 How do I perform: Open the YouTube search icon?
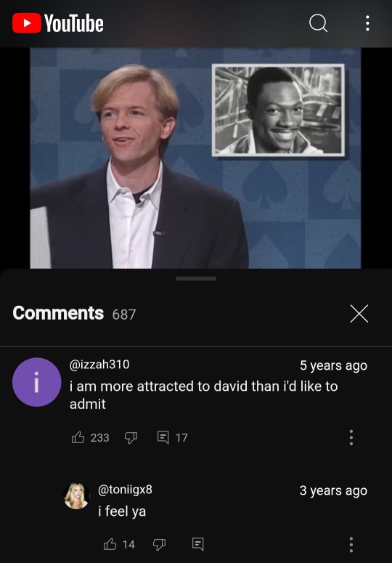[x=318, y=23]
